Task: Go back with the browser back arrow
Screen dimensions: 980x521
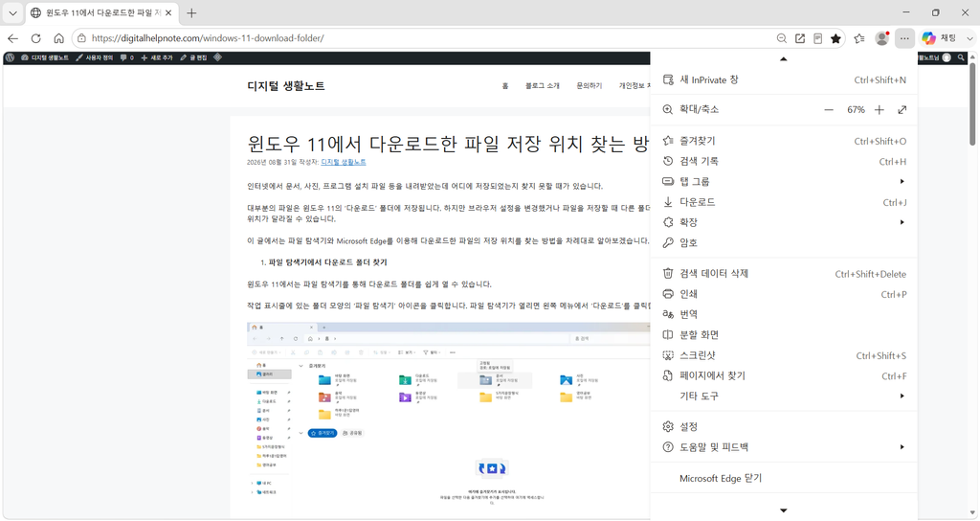Action: pos(13,38)
